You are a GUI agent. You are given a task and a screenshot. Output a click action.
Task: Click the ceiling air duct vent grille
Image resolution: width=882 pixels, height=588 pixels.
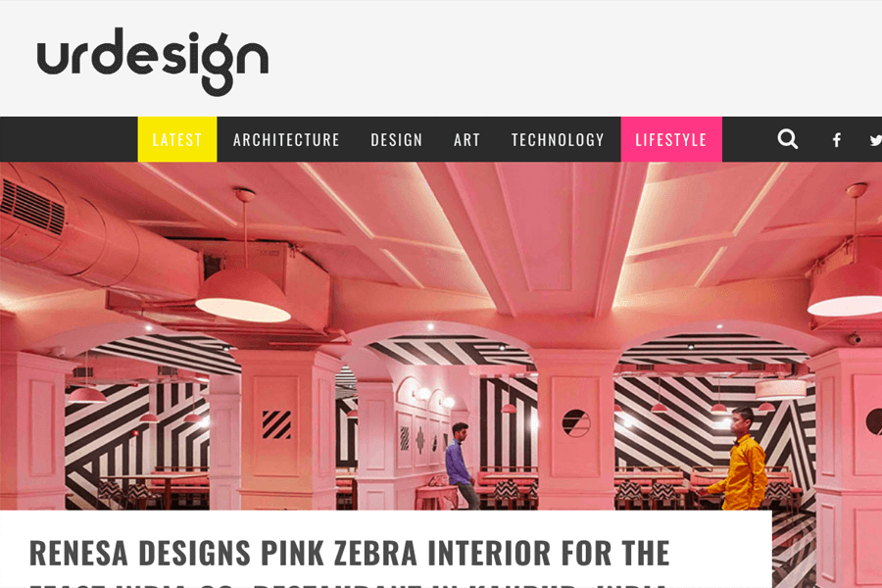coord(32,207)
